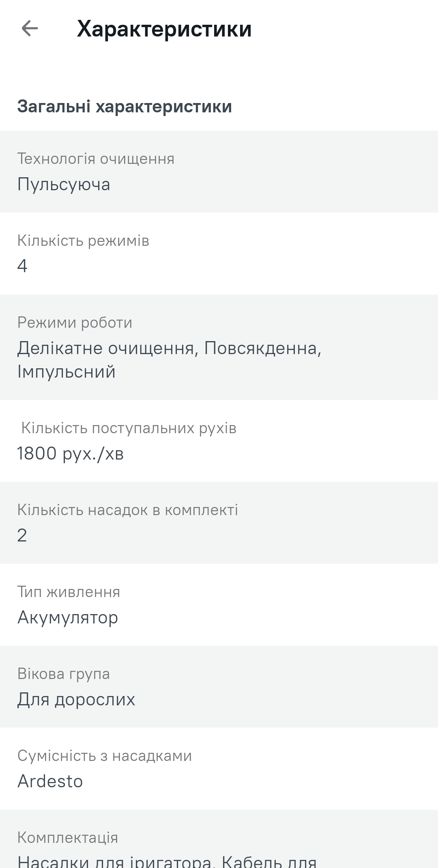Tap the value 2 for nozzle count
Viewport: 438px width, 868px height.
22,535
